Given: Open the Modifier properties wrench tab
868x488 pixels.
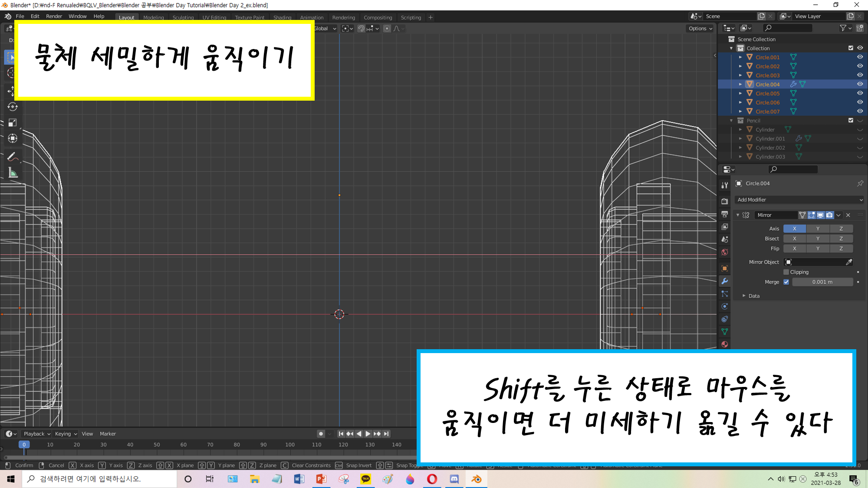Looking at the screenshot, I should [724, 281].
